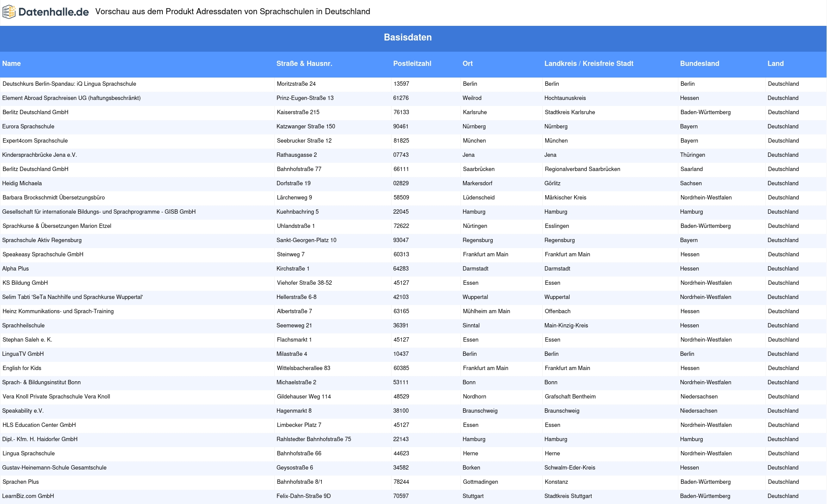This screenshot has width=827, height=504.
Task: Select Barbara Brockschmidt Übersetzungsbüro
Action: pyautogui.click(x=54, y=198)
